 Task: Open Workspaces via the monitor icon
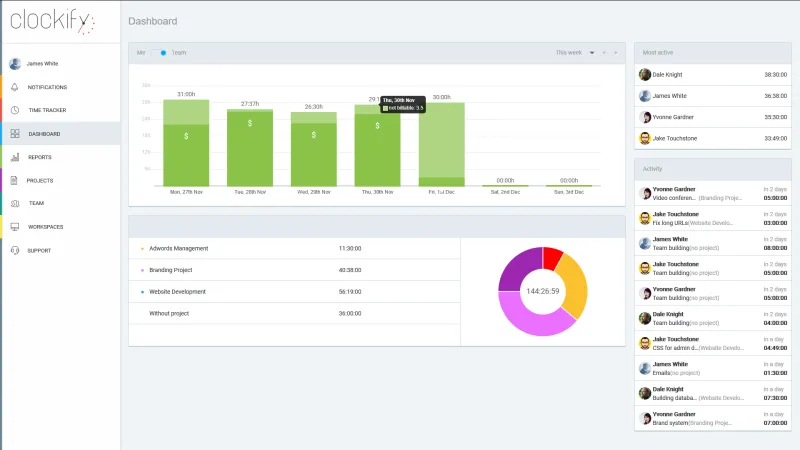[x=15, y=227]
